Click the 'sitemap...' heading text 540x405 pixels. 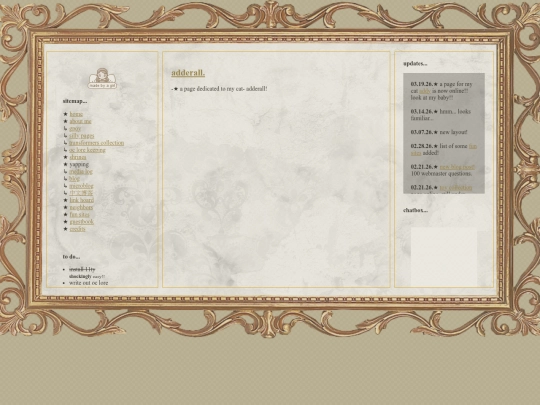pos(75,101)
